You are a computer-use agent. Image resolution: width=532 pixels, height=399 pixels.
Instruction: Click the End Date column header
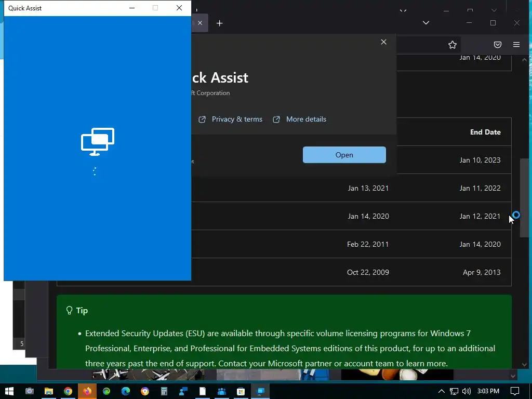coord(485,132)
